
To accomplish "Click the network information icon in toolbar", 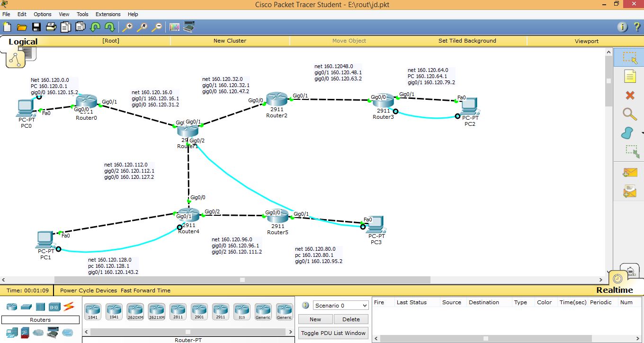I will pyautogui.click(x=623, y=27).
